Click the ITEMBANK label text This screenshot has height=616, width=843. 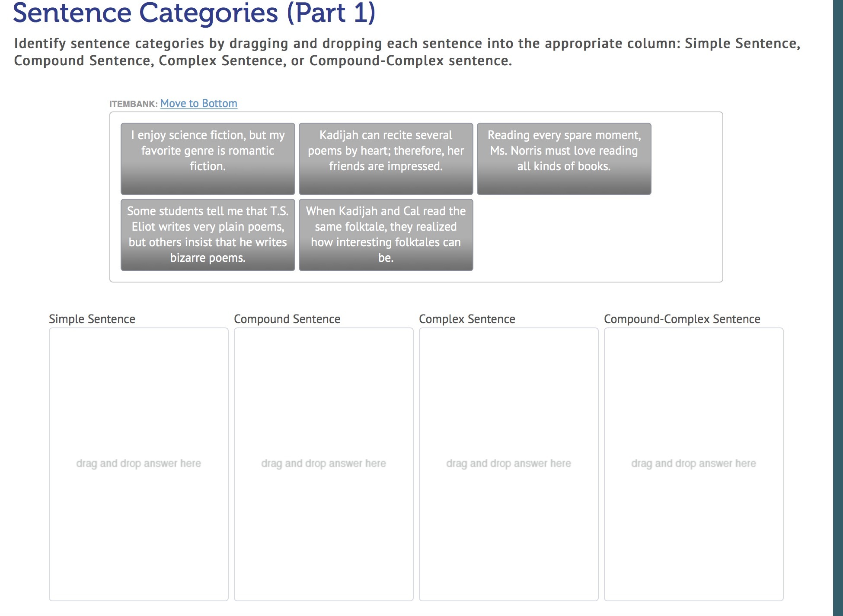(133, 104)
